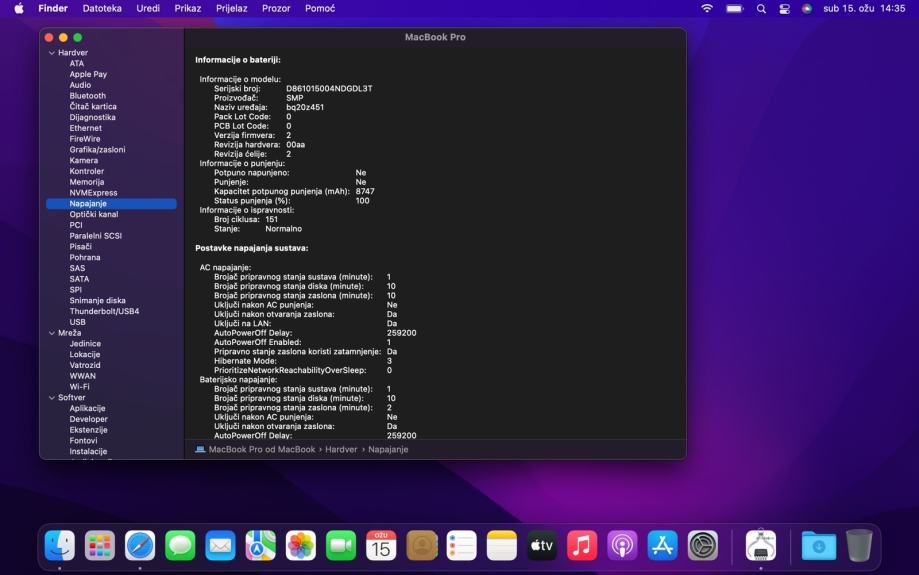This screenshot has height=575, width=919.
Task: Click date and time in menu bar
Action: tap(864, 8)
